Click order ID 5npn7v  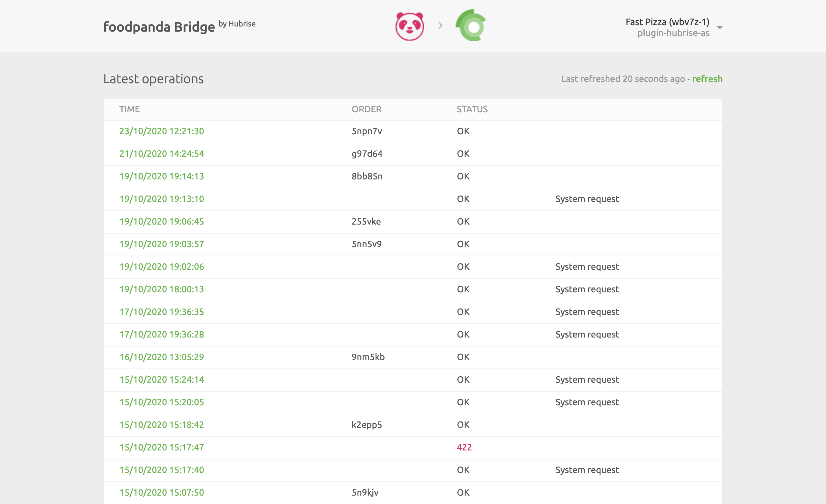[x=367, y=131]
